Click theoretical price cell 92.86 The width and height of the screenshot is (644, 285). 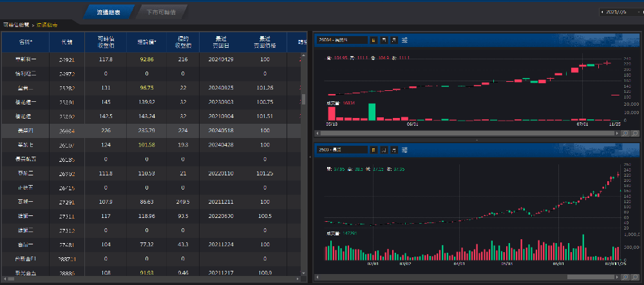tap(147, 59)
